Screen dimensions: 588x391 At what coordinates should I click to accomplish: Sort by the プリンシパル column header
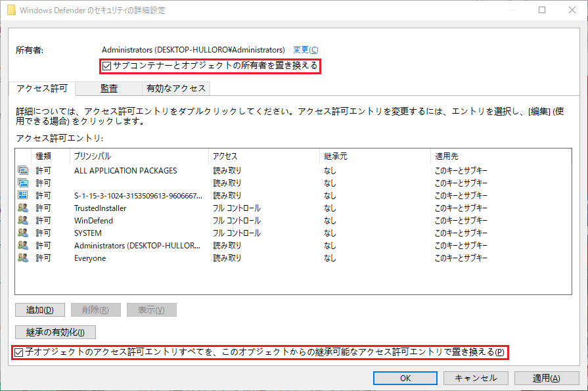pyautogui.click(x=139, y=156)
